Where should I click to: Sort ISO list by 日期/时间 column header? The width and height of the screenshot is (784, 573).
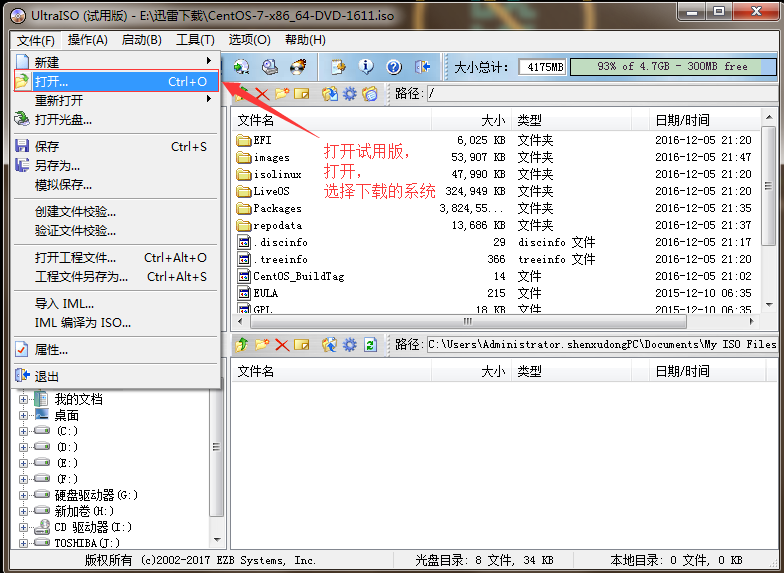tap(704, 120)
